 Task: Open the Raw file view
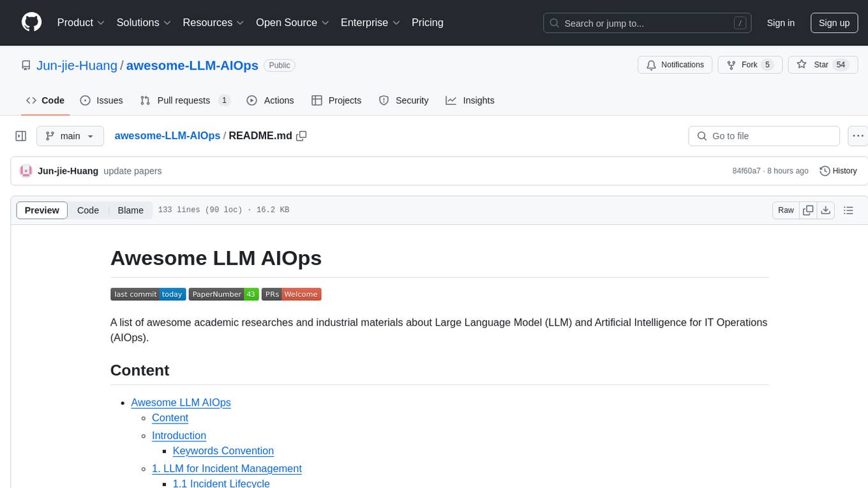point(786,210)
